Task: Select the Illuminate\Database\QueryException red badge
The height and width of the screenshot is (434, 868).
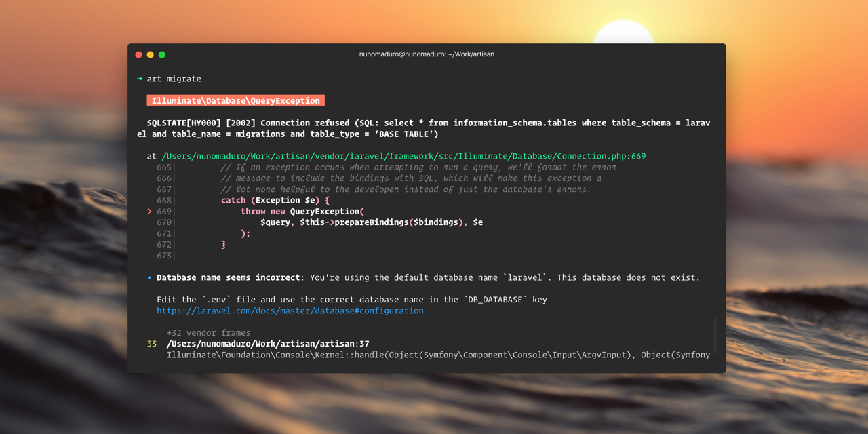Action: tap(235, 100)
